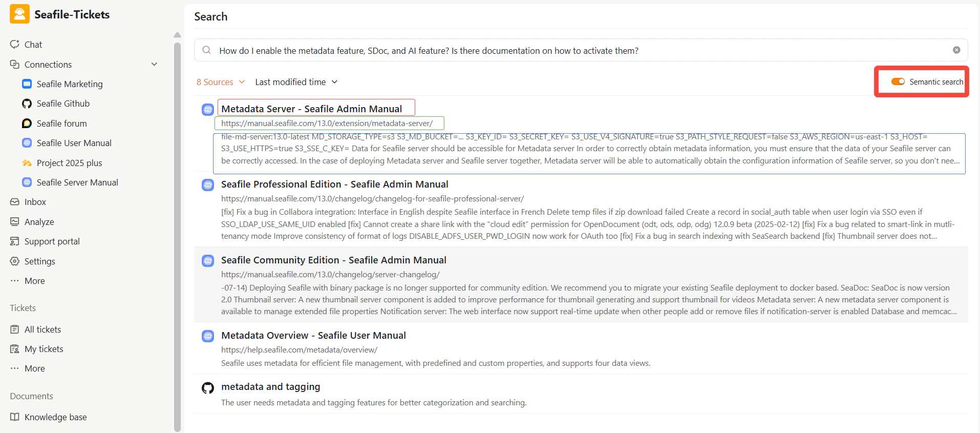Click the Seafile Marketing connection icon
Viewport: 980px width, 433px height.
(x=27, y=84)
